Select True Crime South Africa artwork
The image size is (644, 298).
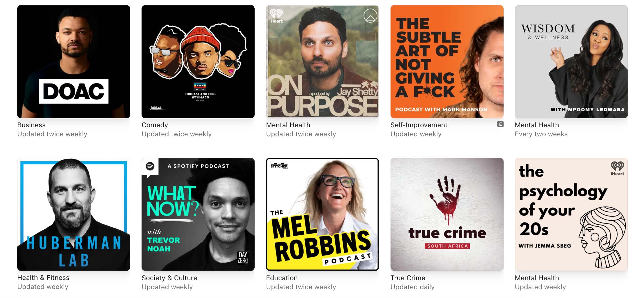click(x=447, y=214)
